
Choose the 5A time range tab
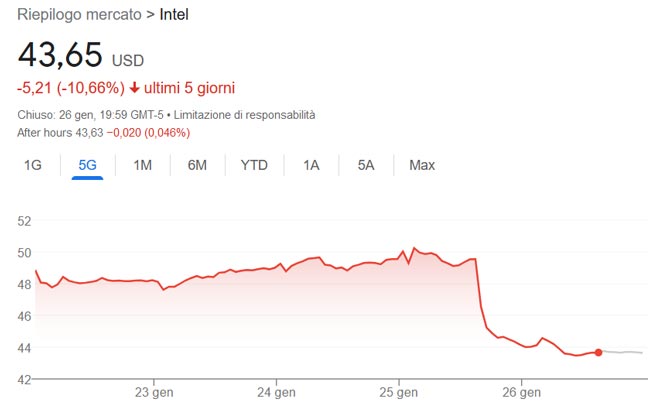366,165
